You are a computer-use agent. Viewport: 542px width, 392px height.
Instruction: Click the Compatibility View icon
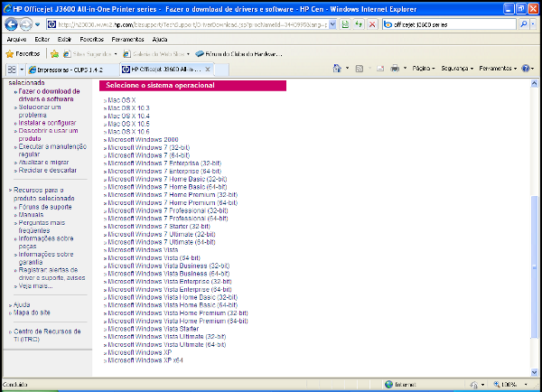345,24
